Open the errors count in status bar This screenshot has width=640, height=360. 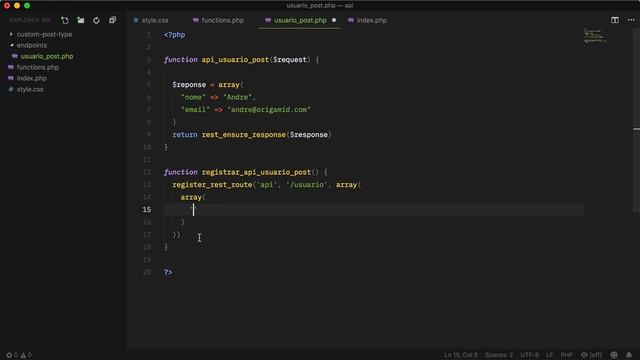point(12,355)
